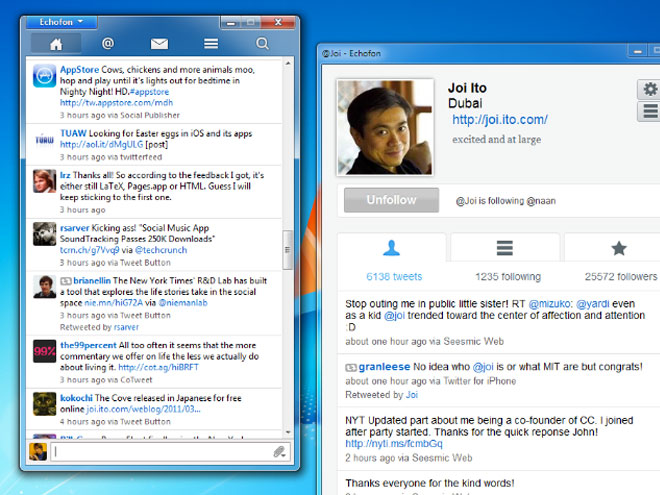Viewport: 660px width, 495px height.
Task: Open the search magnifier tab
Action: (262, 43)
